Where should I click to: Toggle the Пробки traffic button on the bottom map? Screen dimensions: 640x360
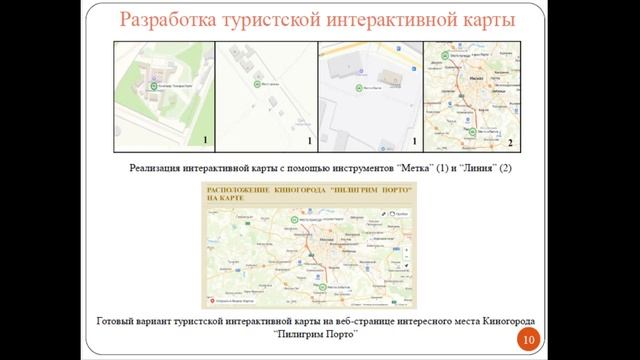(x=399, y=214)
